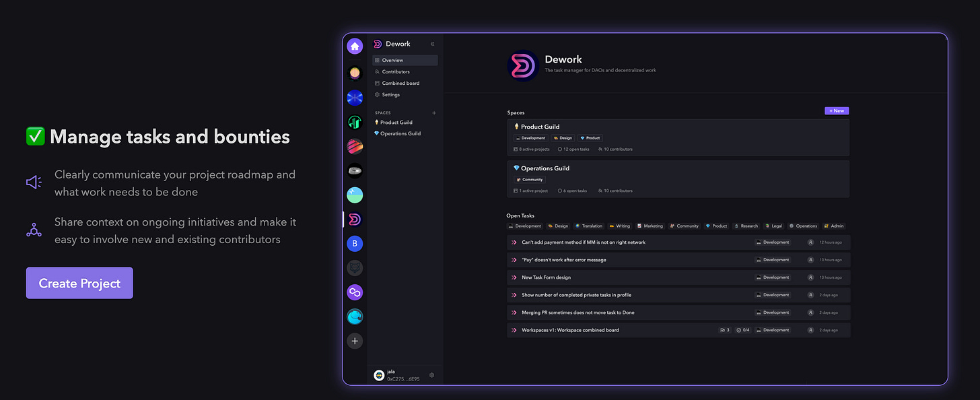Open task "Merging PR sometimes does not move"
Screen dimensions: 980x400
click(678, 312)
